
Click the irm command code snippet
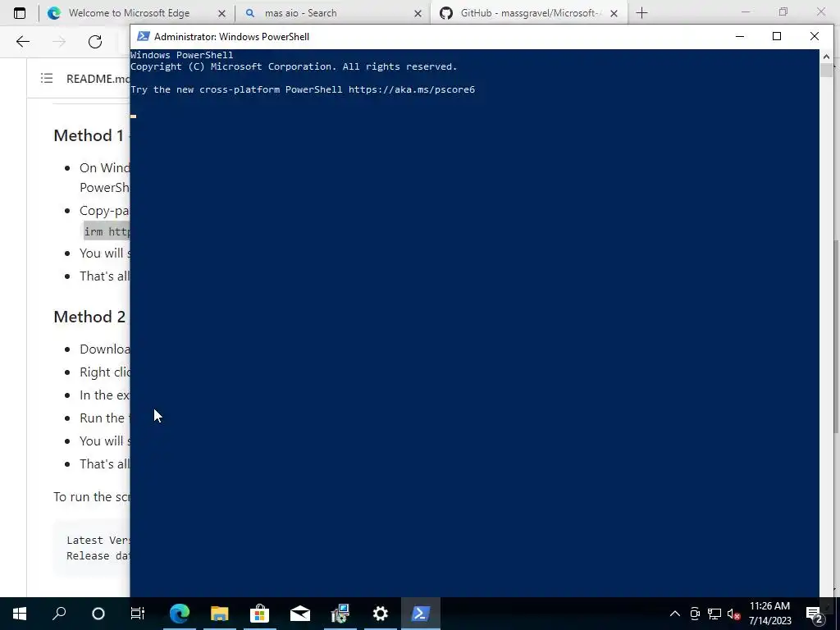[107, 231]
